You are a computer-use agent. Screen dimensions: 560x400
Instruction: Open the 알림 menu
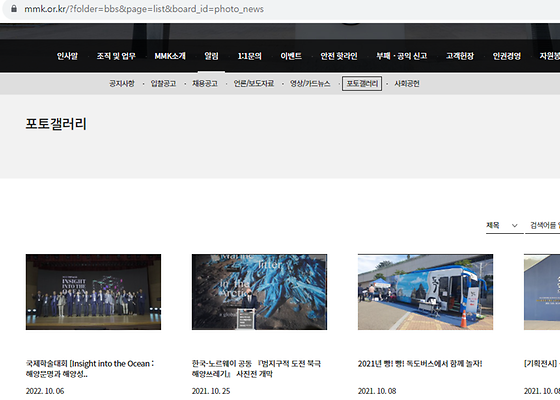(x=211, y=56)
